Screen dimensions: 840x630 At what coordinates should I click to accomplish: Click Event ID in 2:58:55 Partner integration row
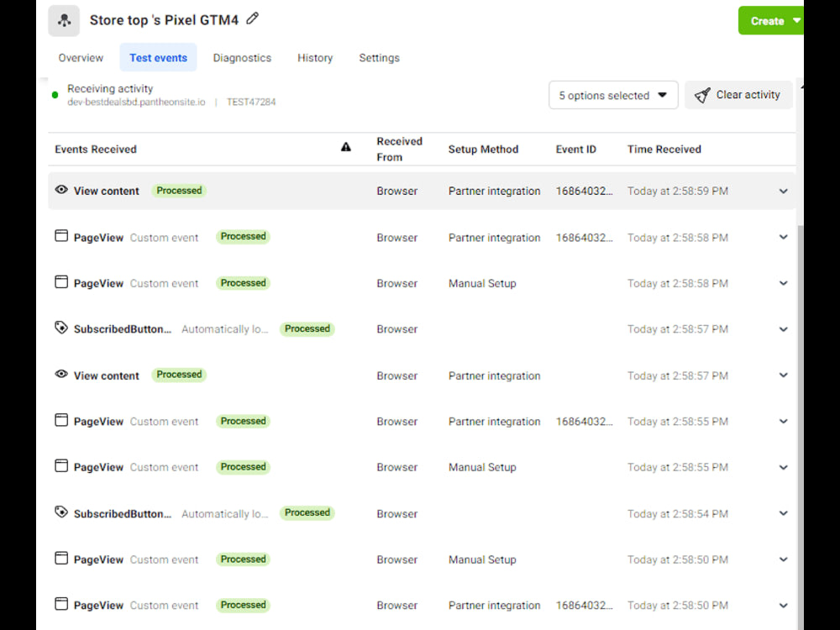[x=584, y=422]
